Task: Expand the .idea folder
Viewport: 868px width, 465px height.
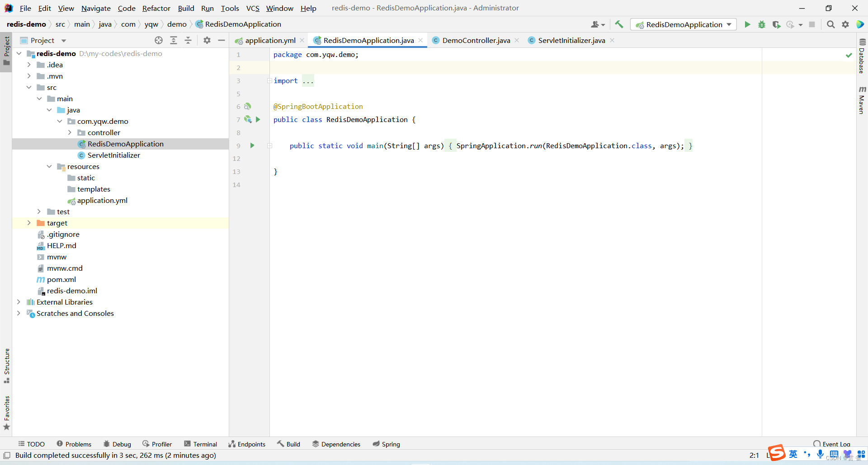Action: 29,65
